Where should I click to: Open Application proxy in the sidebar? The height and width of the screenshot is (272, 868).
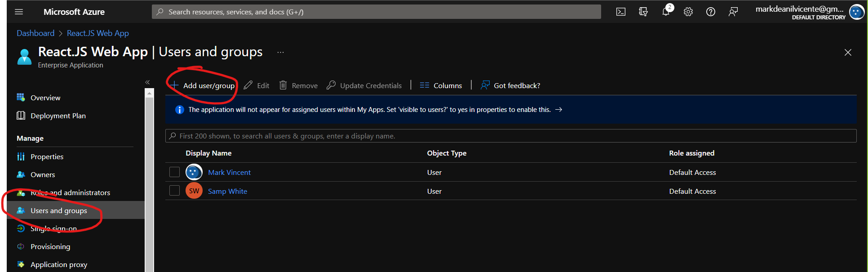tap(59, 264)
